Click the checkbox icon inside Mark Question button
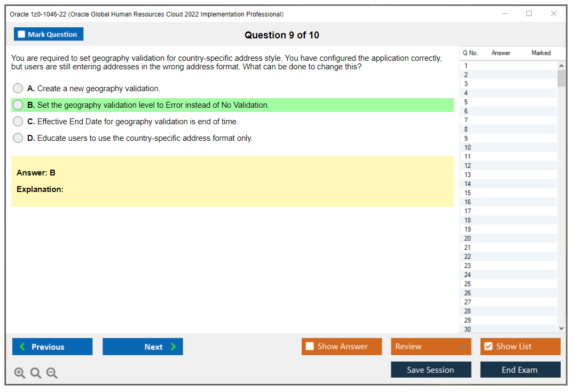574x392 pixels. [x=21, y=34]
